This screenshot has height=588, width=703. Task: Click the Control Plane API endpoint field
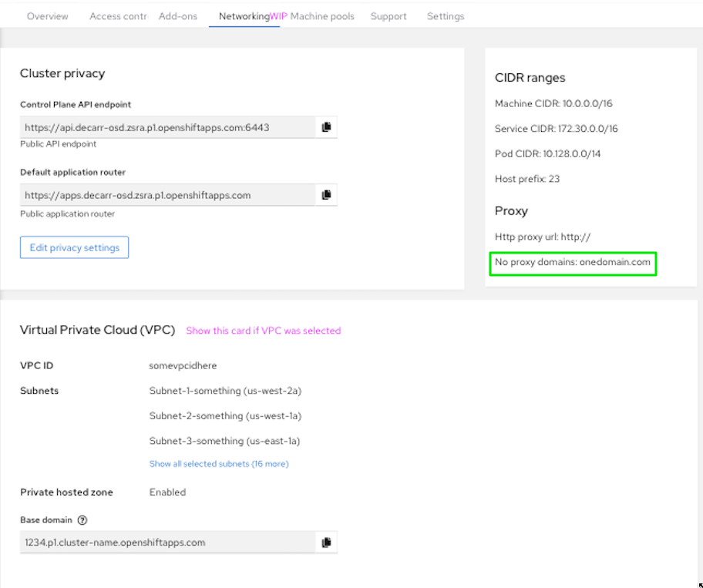pyautogui.click(x=167, y=127)
